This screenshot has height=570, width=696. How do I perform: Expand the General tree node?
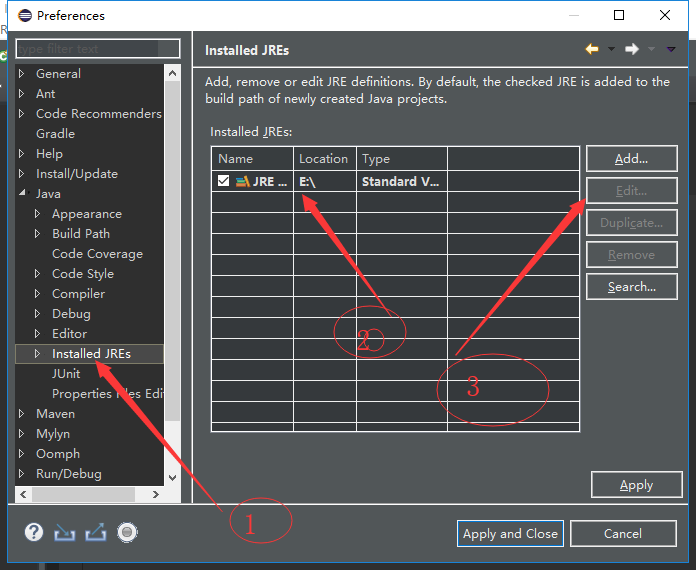pyautogui.click(x=21, y=73)
